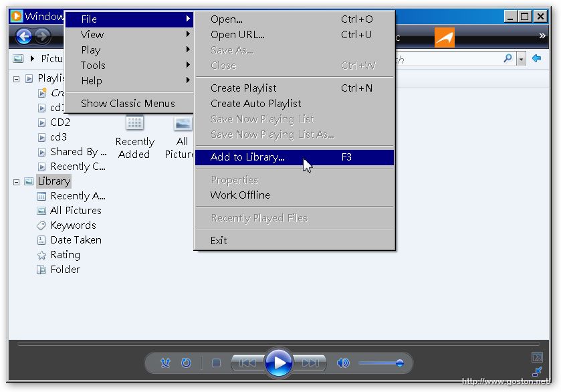Viewport: 561px width, 392px height.
Task: Select Date Taken in Library tree
Action: click(76, 240)
